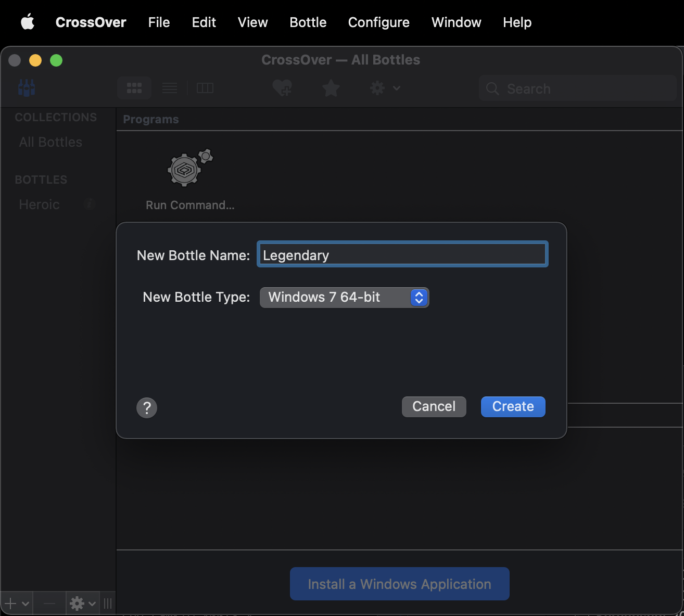Open the sidebar gear menu

point(83,604)
